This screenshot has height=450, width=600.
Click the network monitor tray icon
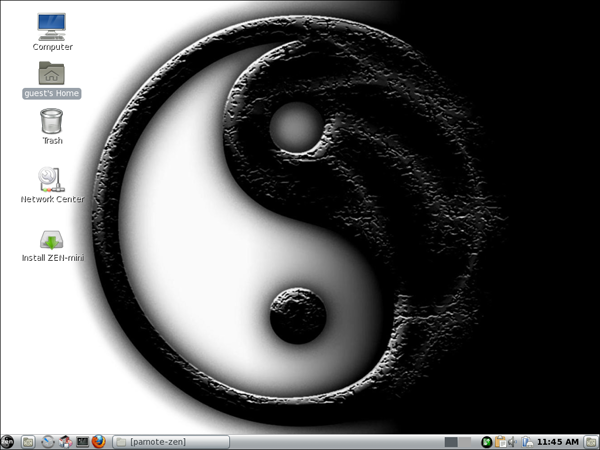[527, 441]
